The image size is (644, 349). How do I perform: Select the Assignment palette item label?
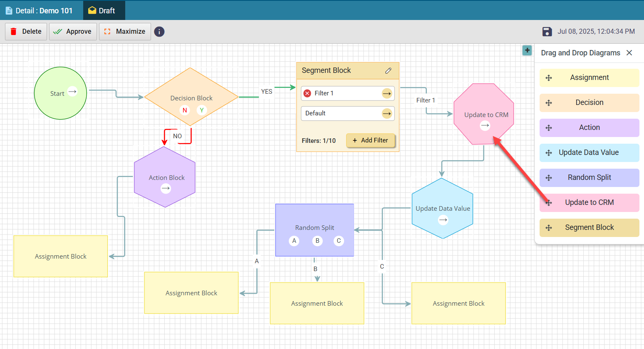coord(590,77)
